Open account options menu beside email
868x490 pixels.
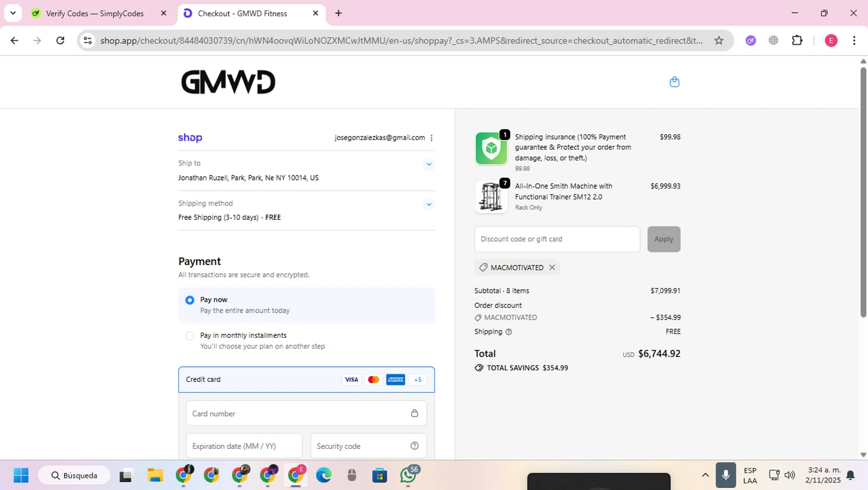(432, 138)
